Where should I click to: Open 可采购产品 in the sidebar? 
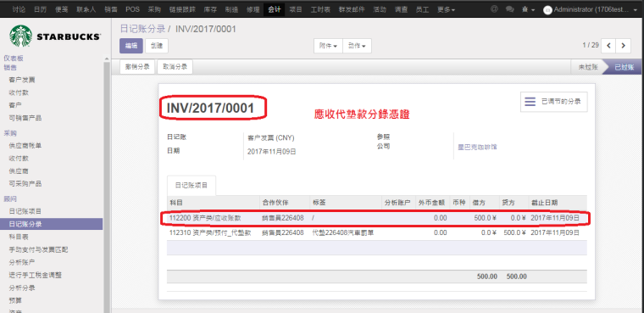pos(25,183)
